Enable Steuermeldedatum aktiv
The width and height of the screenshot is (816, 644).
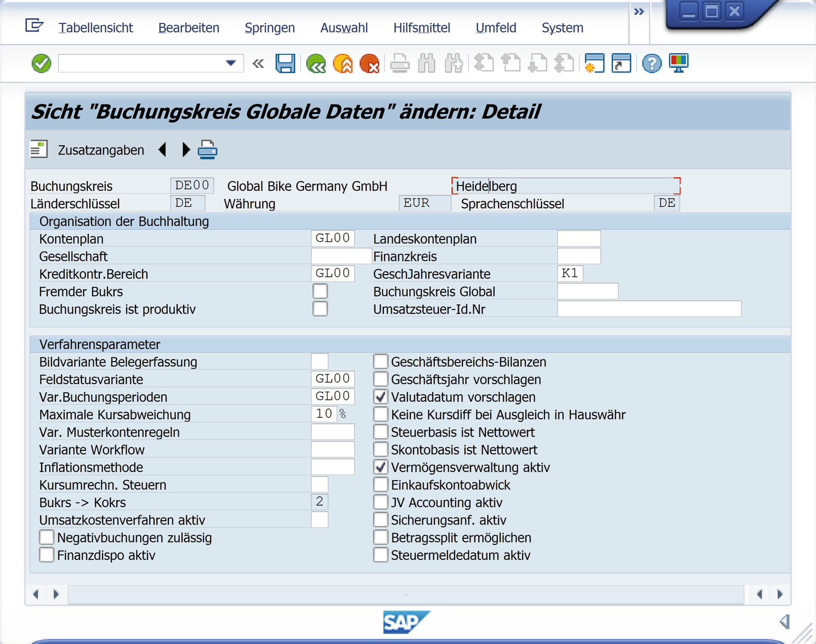click(381, 555)
